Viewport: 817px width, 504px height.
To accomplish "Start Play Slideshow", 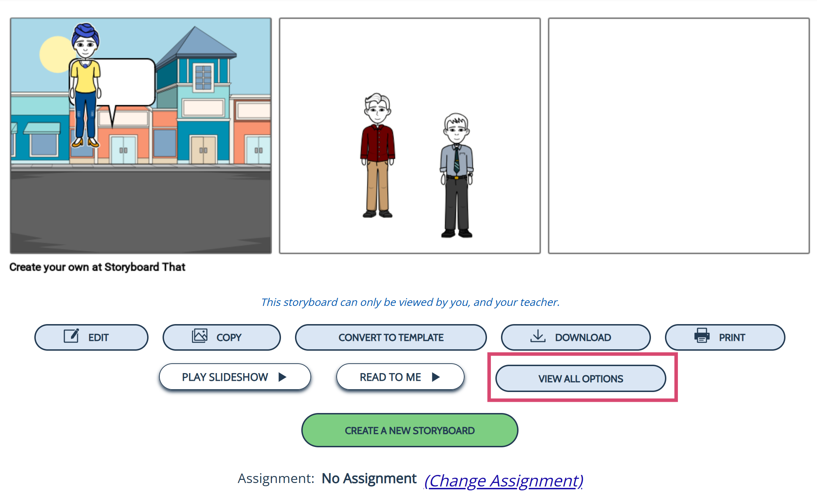I will tap(235, 377).
